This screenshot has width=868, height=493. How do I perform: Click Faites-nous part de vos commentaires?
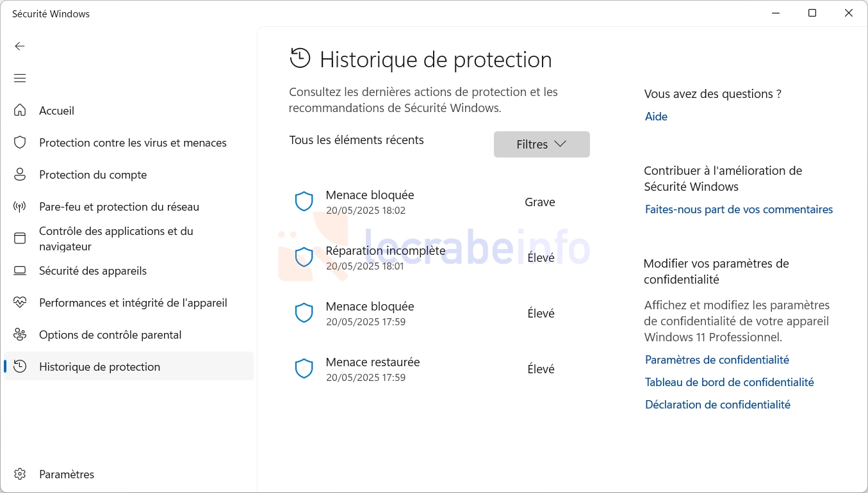tap(739, 209)
